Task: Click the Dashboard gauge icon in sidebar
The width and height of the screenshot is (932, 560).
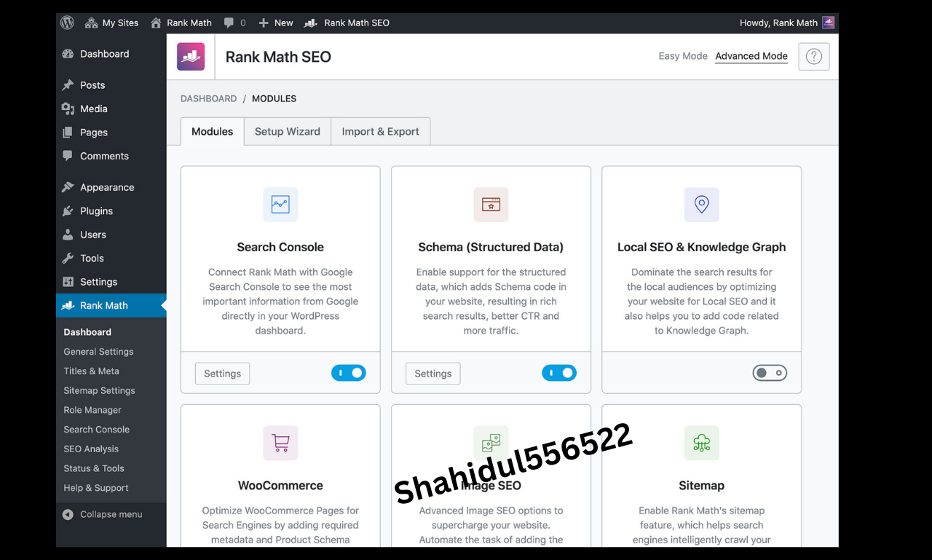Action: tap(68, 54)
